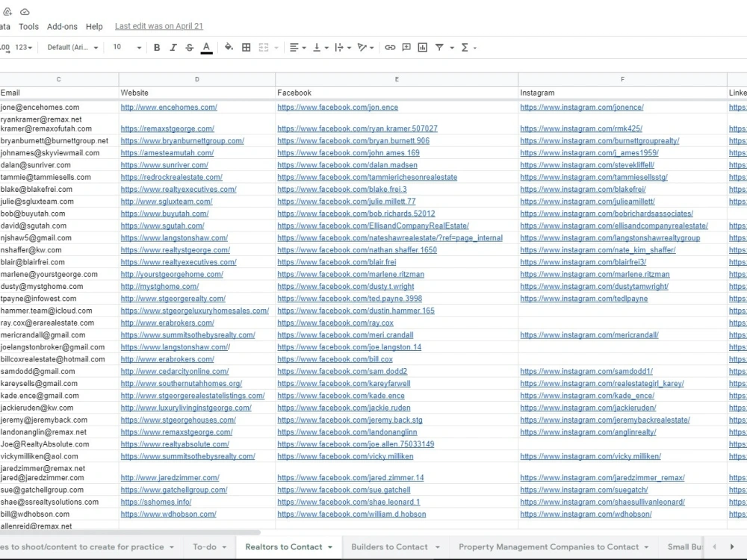Create a filter with the funnel icon
The width and height of the screenshot is (747, 560).
click(x=439, y=48)
